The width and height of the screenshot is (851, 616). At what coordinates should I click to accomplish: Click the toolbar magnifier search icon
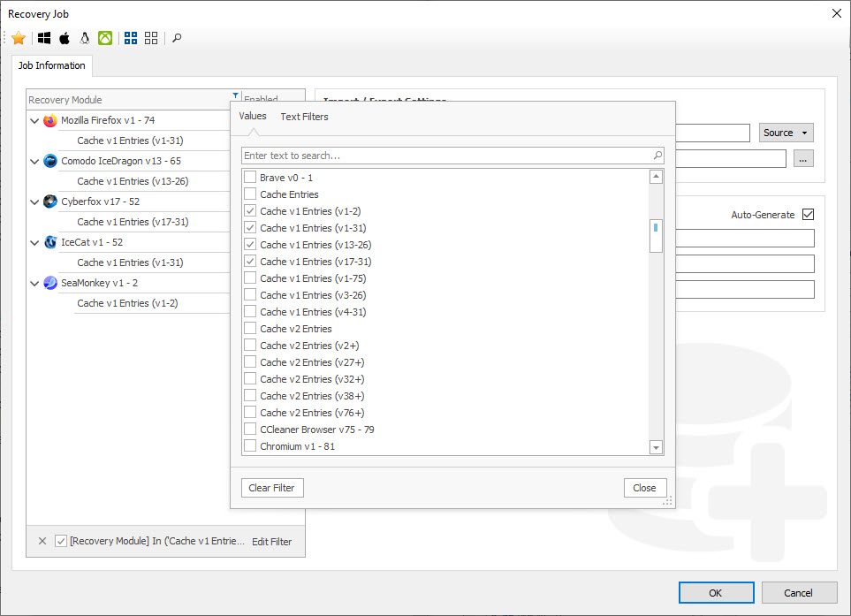[177, 38]
